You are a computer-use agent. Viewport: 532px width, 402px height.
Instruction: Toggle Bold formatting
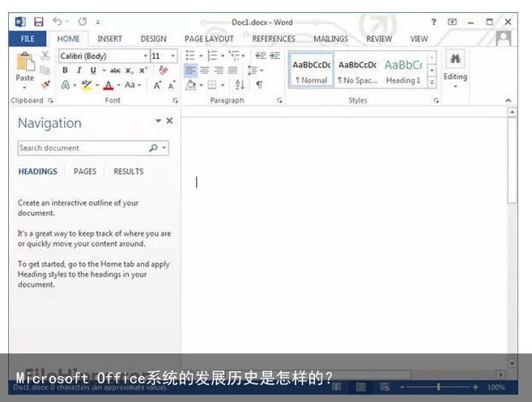(65, 70)
